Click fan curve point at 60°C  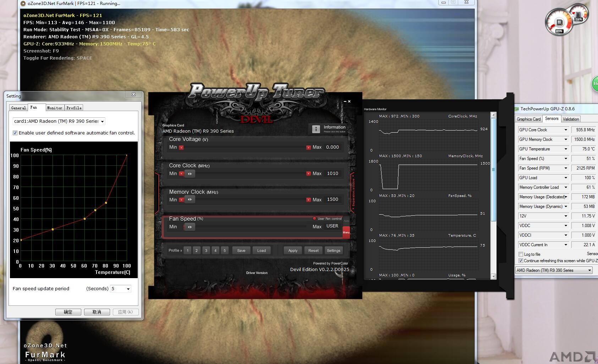point(84,219)
